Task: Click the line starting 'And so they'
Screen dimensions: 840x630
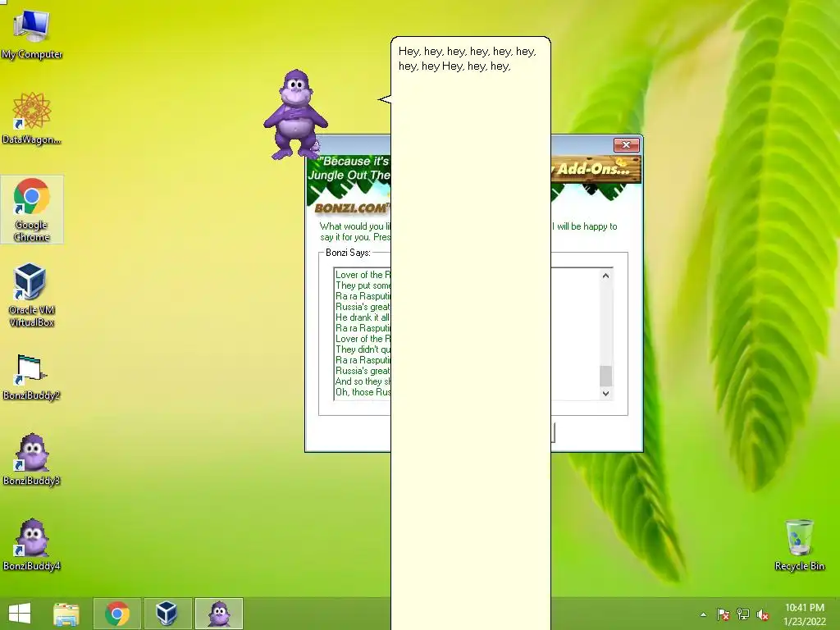Action: [363, 381]
